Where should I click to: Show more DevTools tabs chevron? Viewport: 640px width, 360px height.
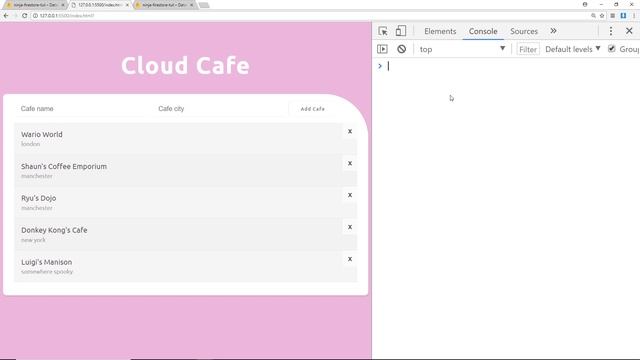tap(553, 31)
